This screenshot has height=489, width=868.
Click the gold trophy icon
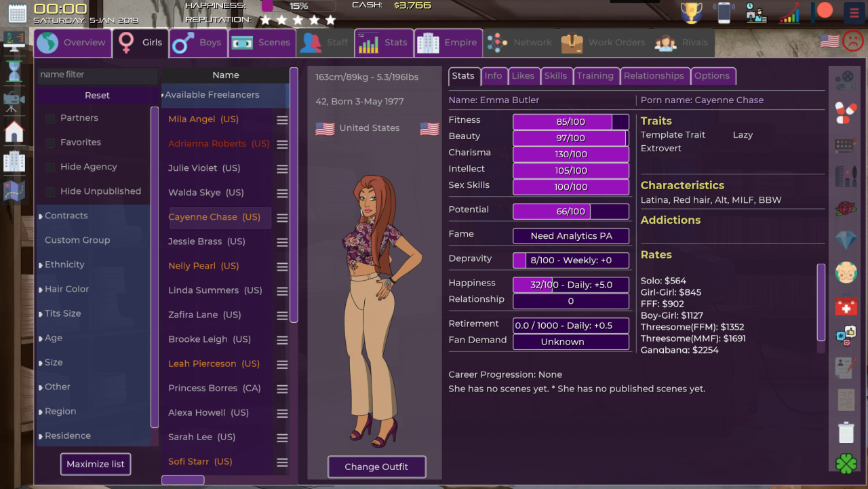tap(691, 13)
